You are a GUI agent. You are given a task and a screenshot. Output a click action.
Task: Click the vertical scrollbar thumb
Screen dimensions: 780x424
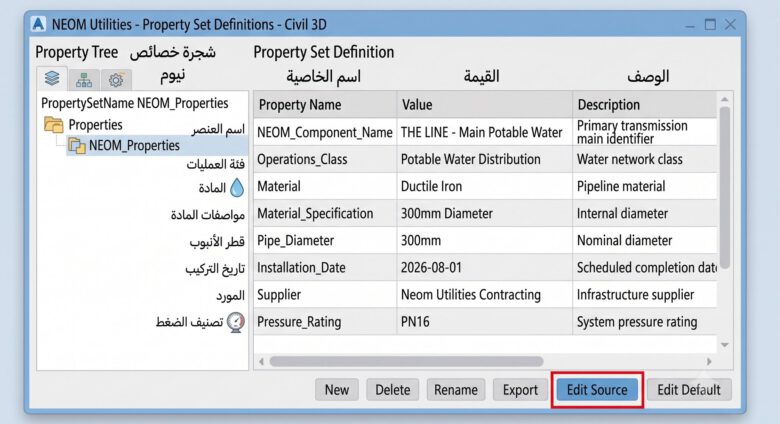(x=725, y=188)
